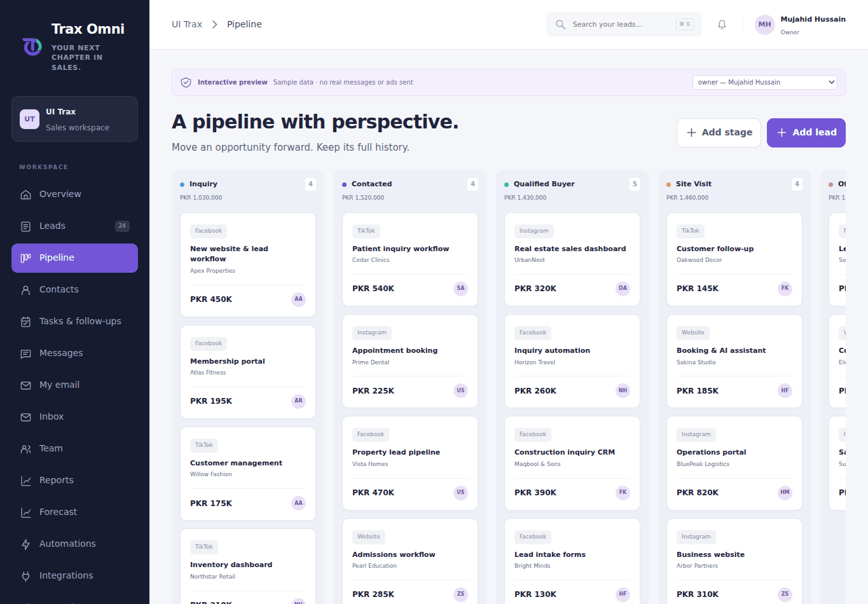Open Leads menu item text

(x=52, y=226)
